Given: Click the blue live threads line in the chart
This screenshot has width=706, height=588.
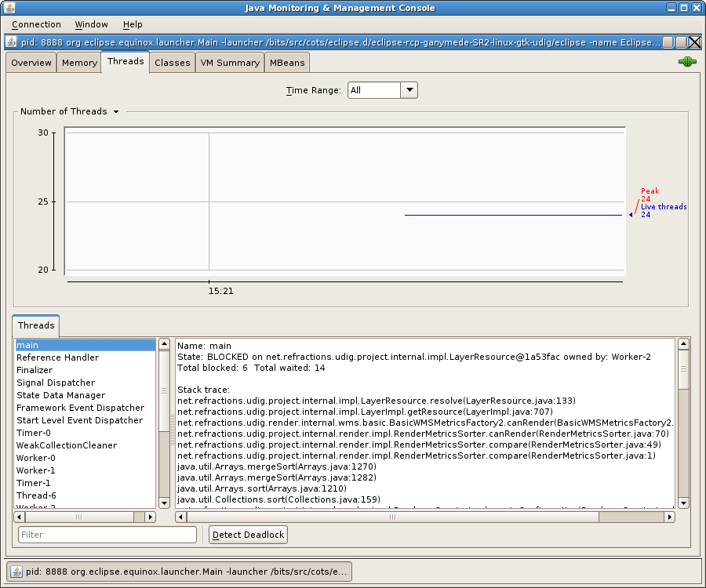Looking at the screenshot, I should (x=513, y=215).
